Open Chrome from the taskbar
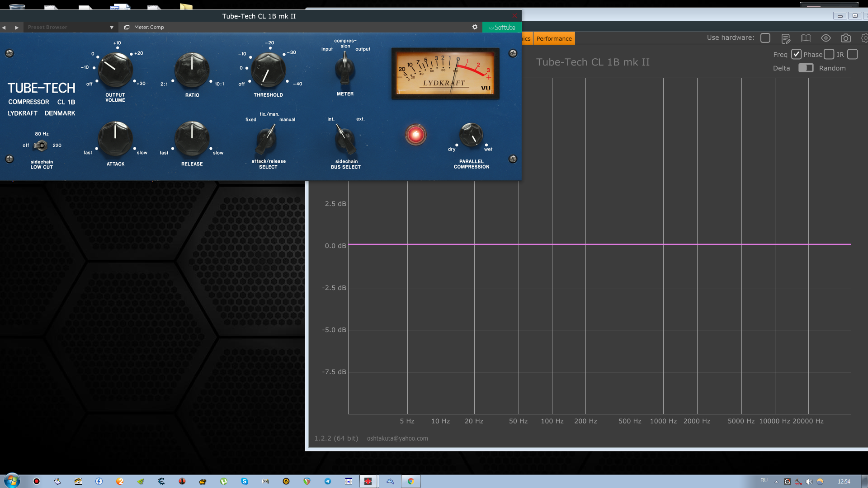Screen dimensions: 868x488 click(x=410, y=481)
